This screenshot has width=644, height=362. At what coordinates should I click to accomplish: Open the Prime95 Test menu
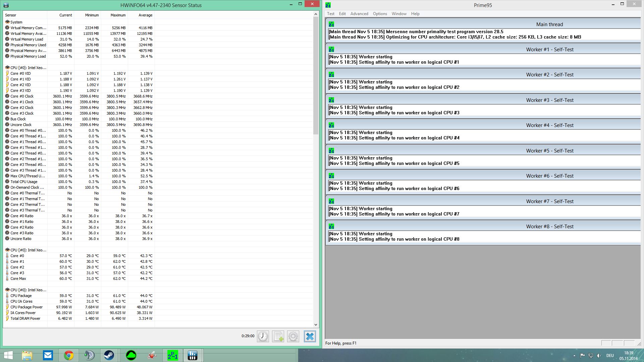point(331,14)
